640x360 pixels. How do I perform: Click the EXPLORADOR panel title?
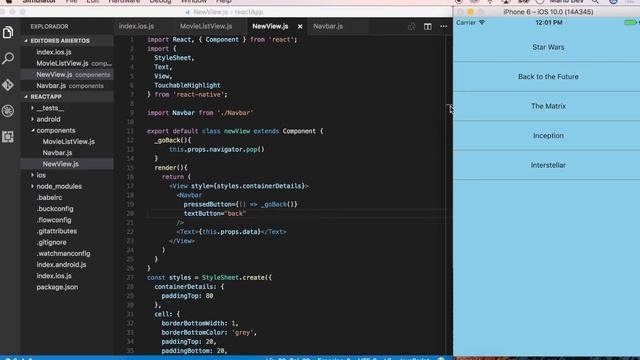coord(49,27)
